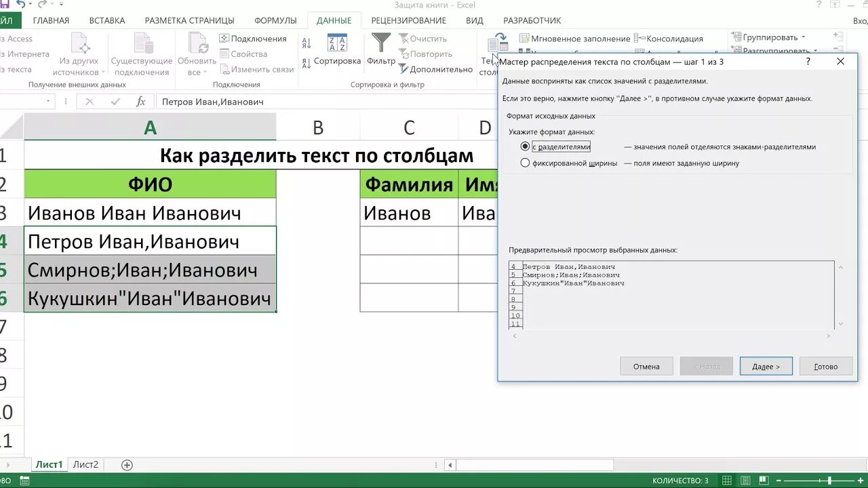Click the Edit Links (Изменить связи) command
This screenshot has width=868, height=488.
256,69
